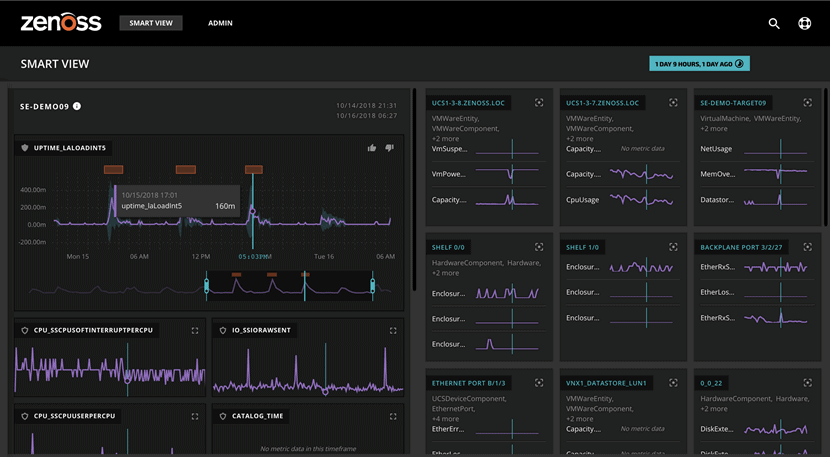Screen dimensions: 830x457
Task: Focus on UCS1-3-7.ZENOSS.LOC card
Action: click(673, 103)
